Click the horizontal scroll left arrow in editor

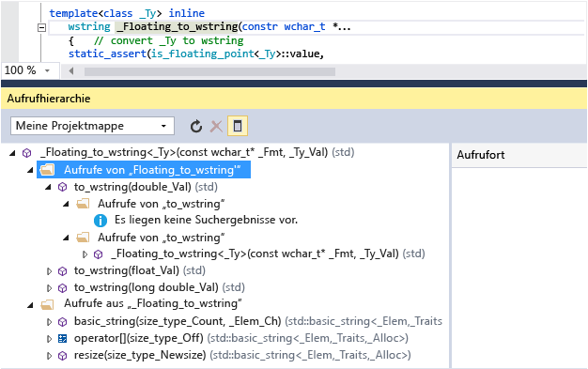tap(70, 70)
